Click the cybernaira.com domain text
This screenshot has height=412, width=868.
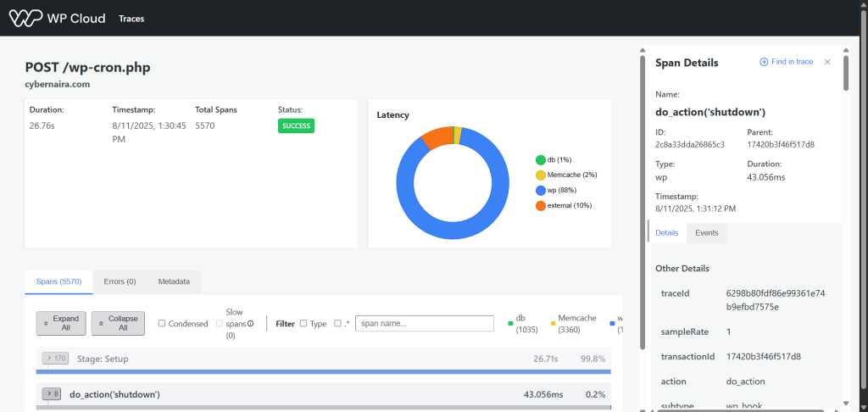[58, 85]
